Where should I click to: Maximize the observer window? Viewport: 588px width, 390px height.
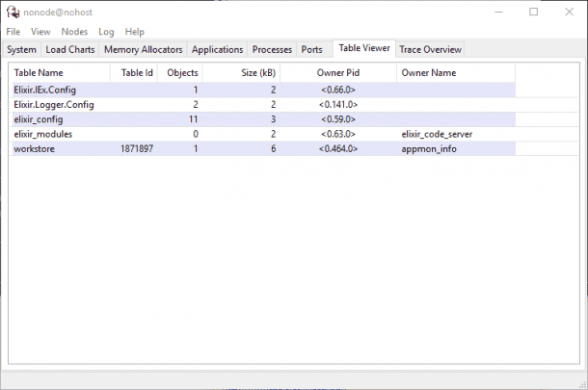[533, 13]
